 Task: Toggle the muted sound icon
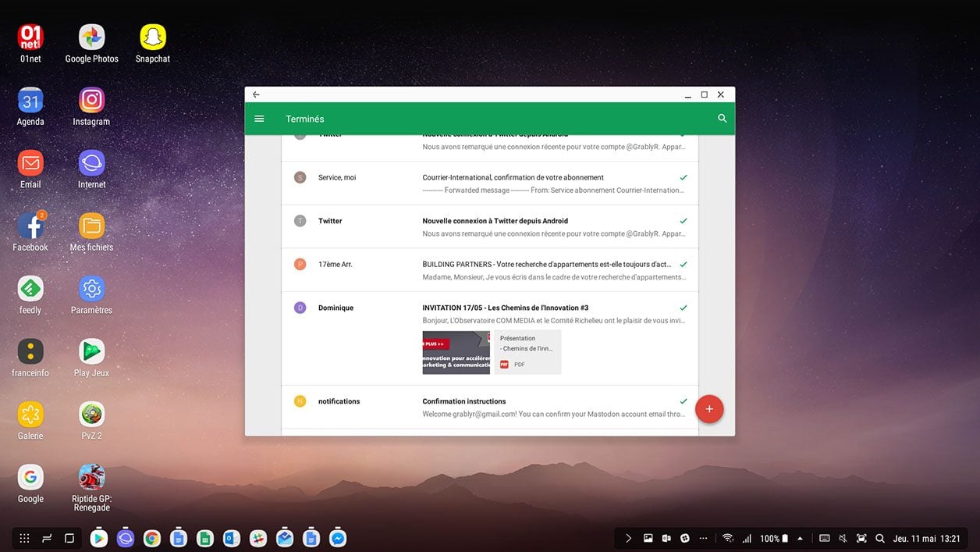point(843,538)
